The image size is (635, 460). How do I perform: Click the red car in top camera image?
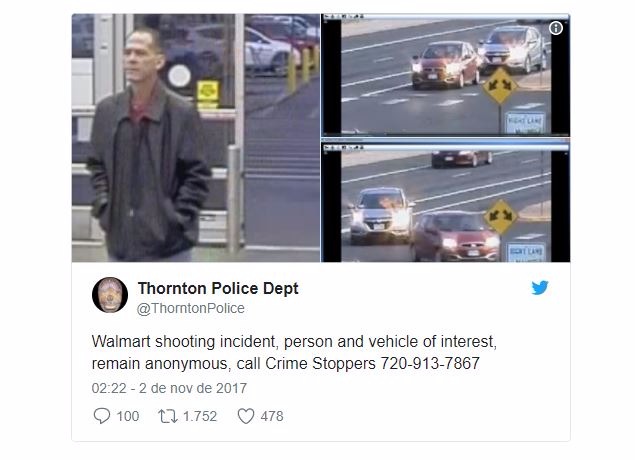[x=446, y=65]
